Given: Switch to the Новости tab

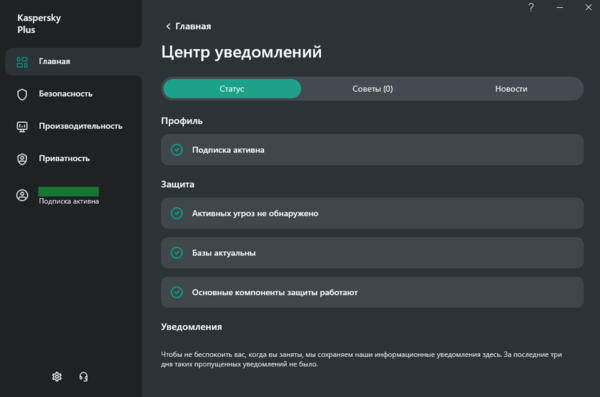Looking at the screenshot, I should pyautogui.click(x=511, y=89).
